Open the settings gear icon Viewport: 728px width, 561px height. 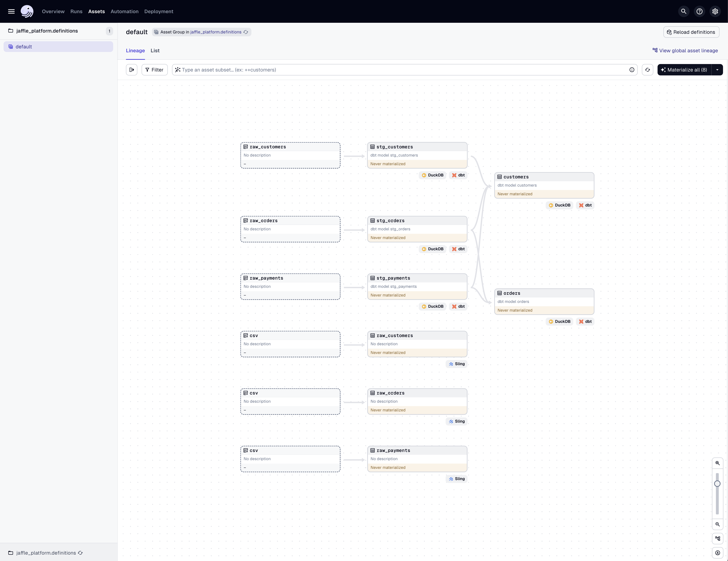coord(715,11)
